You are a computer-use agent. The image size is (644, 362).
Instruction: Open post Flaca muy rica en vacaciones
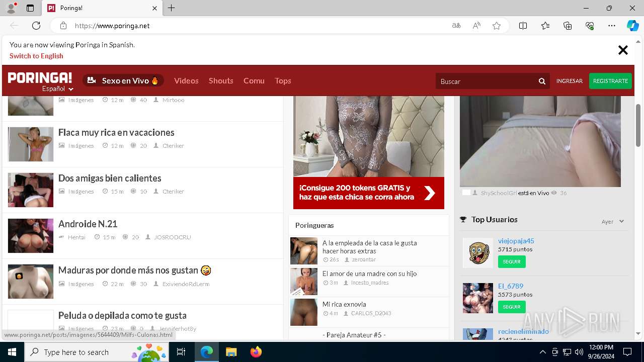(x=116, y=132)
